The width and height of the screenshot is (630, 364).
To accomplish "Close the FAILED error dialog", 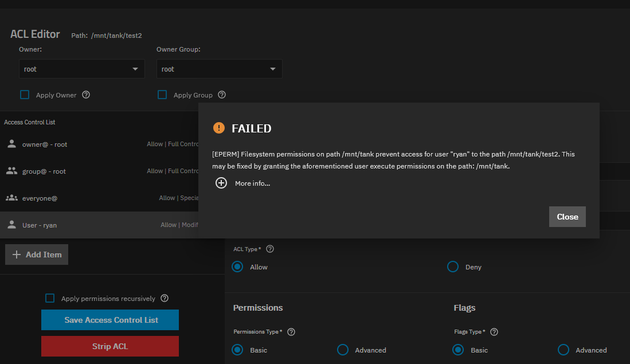I will tap(567, 217).
